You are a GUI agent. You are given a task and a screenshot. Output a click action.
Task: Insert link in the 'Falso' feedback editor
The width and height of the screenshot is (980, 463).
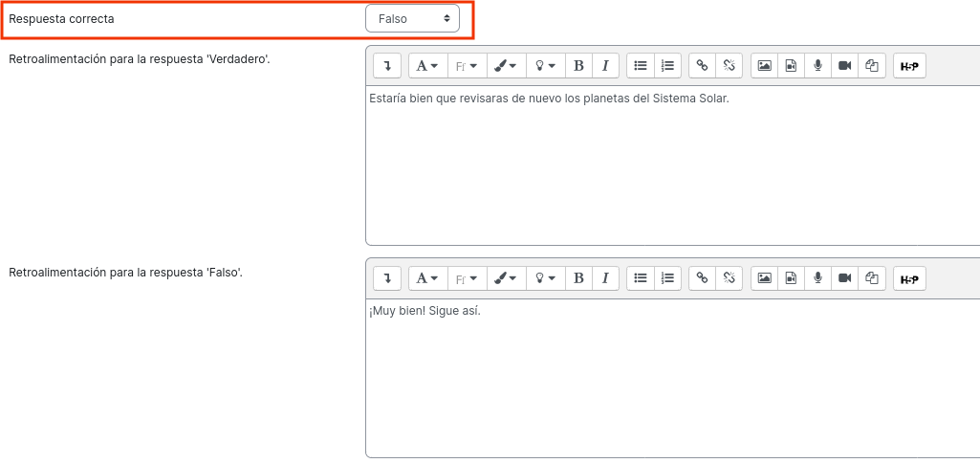click(702, 278)
